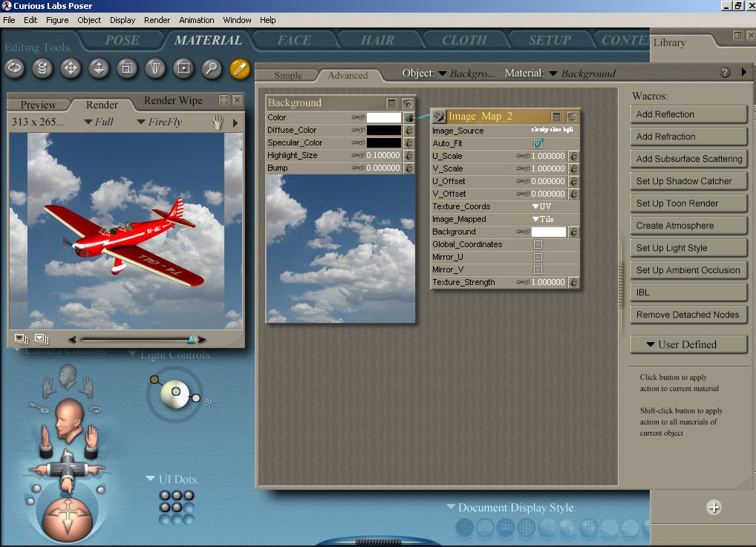Click the Specular_Color black swatch
Screen dimensions: 756x547
383,143
